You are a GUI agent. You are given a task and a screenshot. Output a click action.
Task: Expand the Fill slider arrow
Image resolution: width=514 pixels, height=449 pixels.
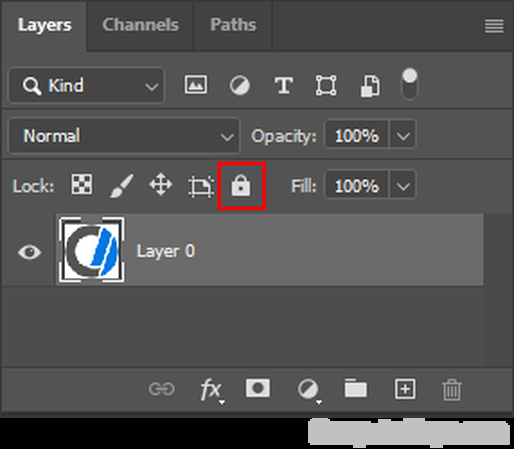[403, 185]
